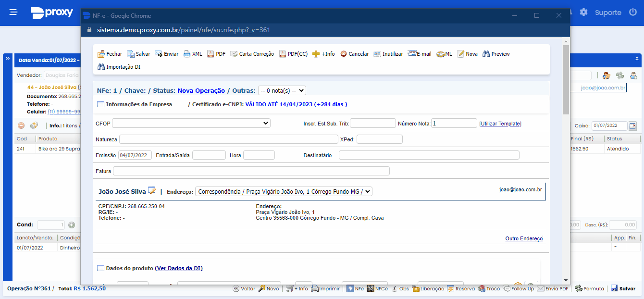Viewport: 644px width, 299px height.
Task: Click the Emissão date field
Action: click(135, 155)
